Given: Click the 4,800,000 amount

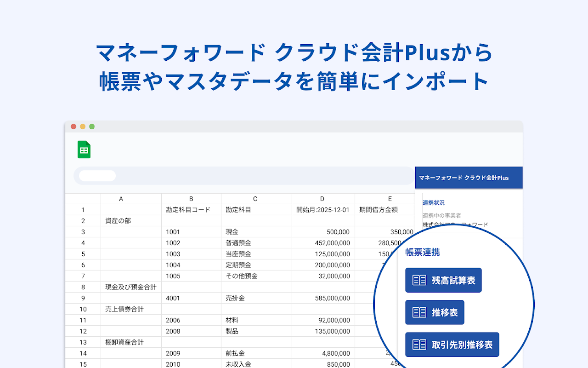Looking at the screenshot, I should pos(323,353).
